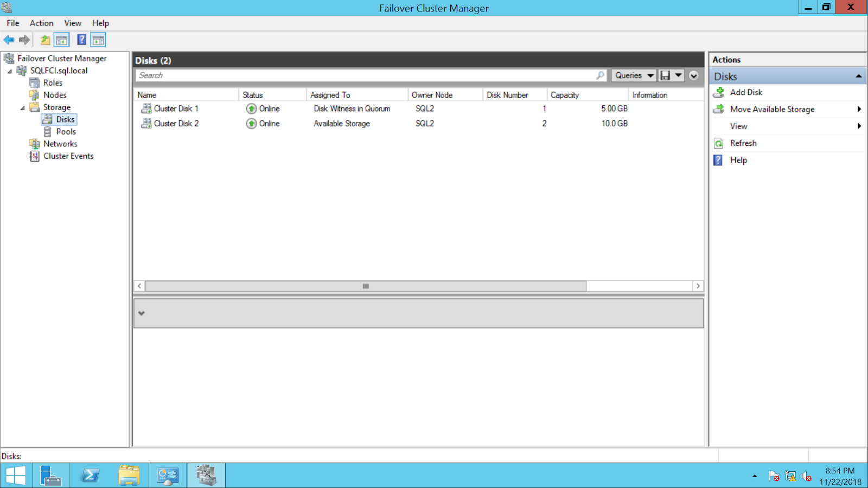Click the Help icon in Actions pane
868x488 pixels.
click(718, 160)
